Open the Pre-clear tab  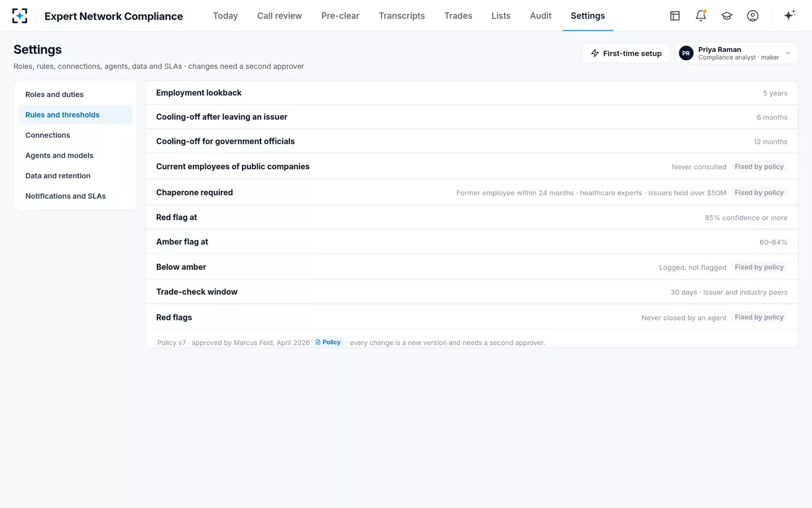pyautogui.click(x=340, y=16)
